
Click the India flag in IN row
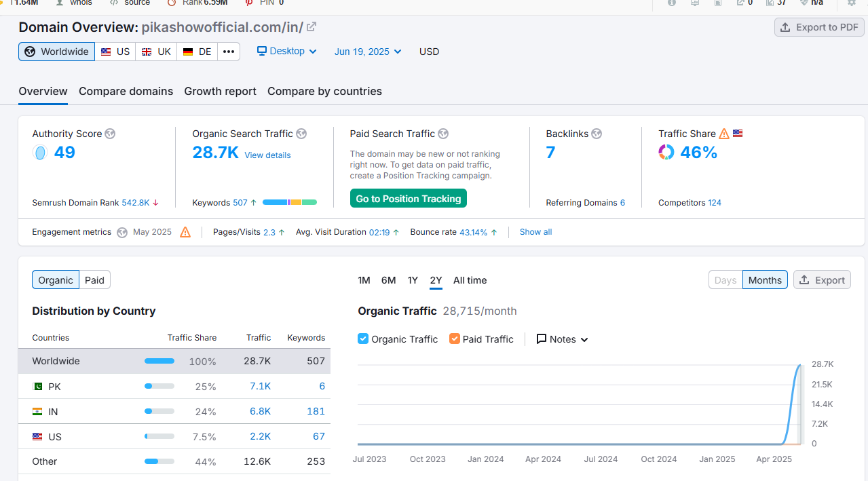(x=37, y=412)
